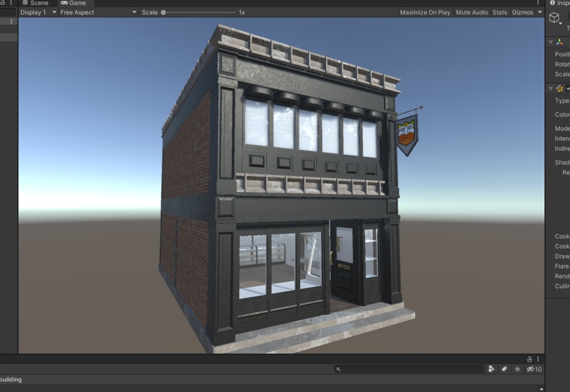The image size is (570, 392).
Task: Click the GameObject cube icon in the Inspector
Action: point(554,17)
